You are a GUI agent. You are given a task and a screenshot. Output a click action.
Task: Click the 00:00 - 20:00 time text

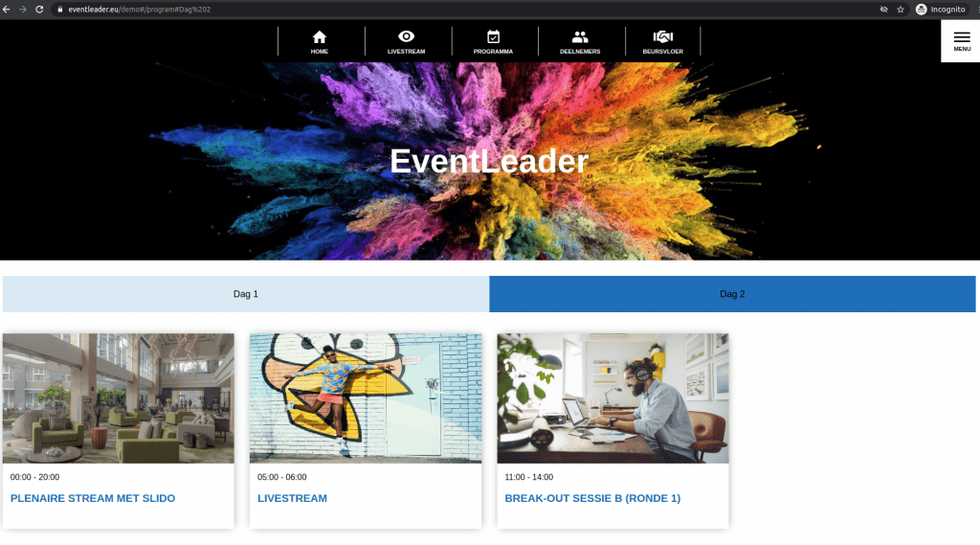tap(35, 477)
